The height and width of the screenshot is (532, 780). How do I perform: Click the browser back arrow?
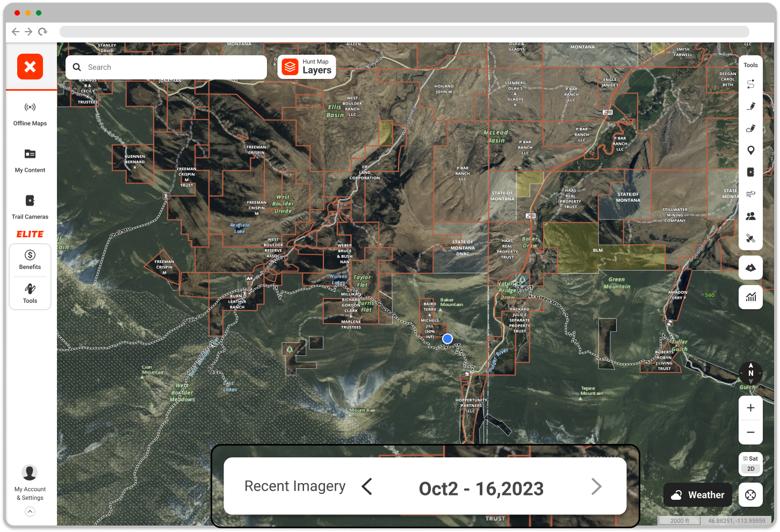[16, 32]
